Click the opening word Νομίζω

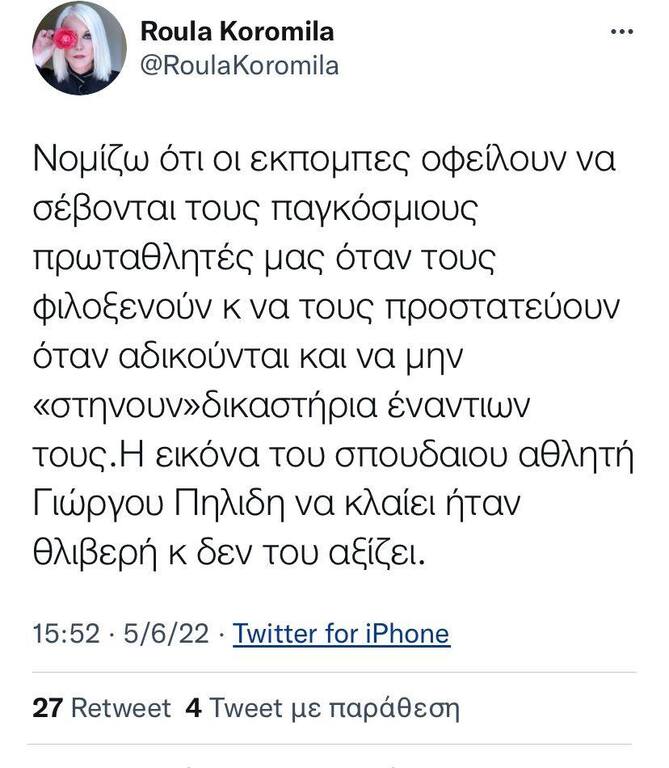[90, 160]
